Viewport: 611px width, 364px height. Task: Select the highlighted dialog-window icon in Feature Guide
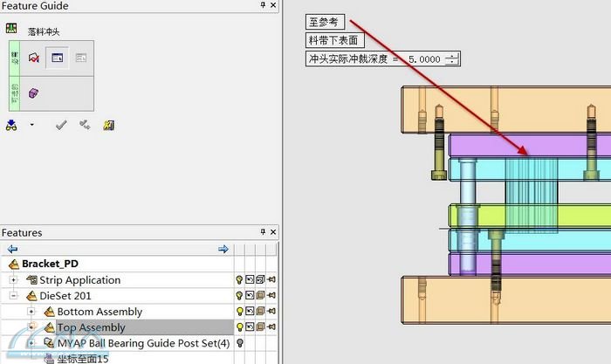point(58,58)
